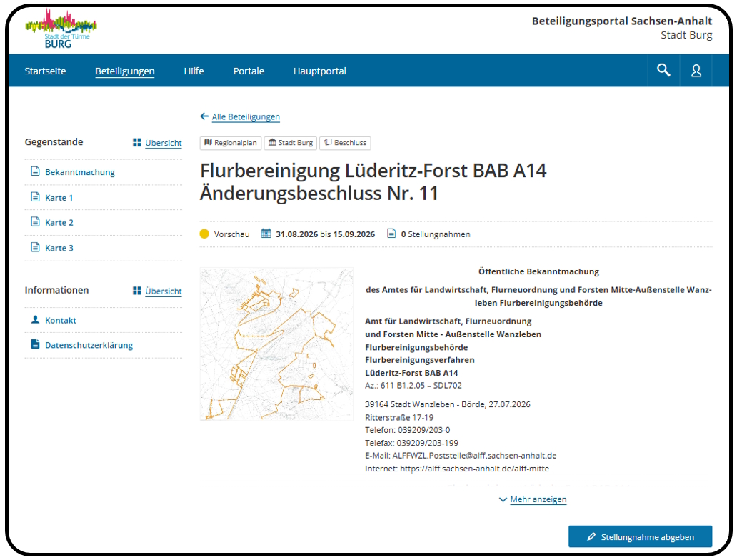Open the user account icon
Screen dimensions: 737x560
pos(696,71)
